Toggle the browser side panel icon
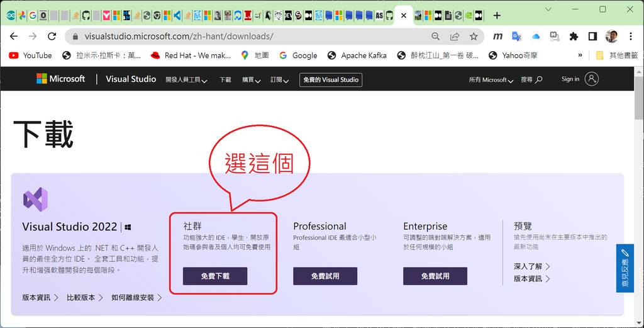The height and width of the screenshot is (328, 644). 592,37
